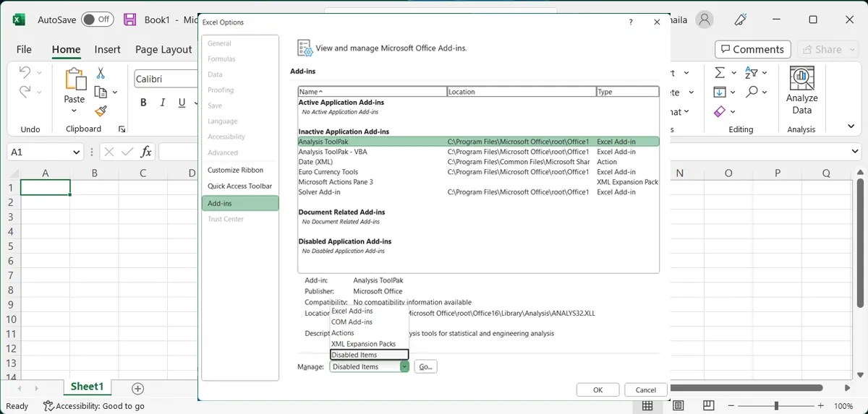Click the Copy icon in Clipboard group
This screenshot has height=414, width=868.
point(101,92)
